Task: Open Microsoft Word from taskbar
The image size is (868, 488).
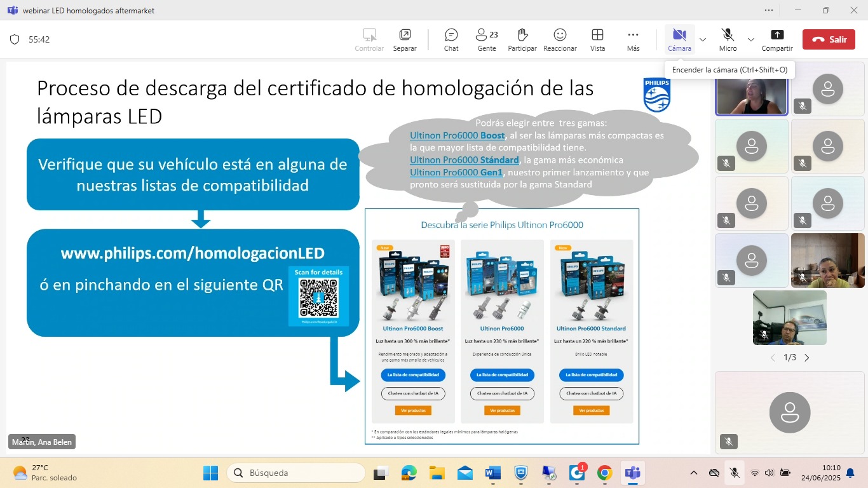Action: [x=492, y=473]
